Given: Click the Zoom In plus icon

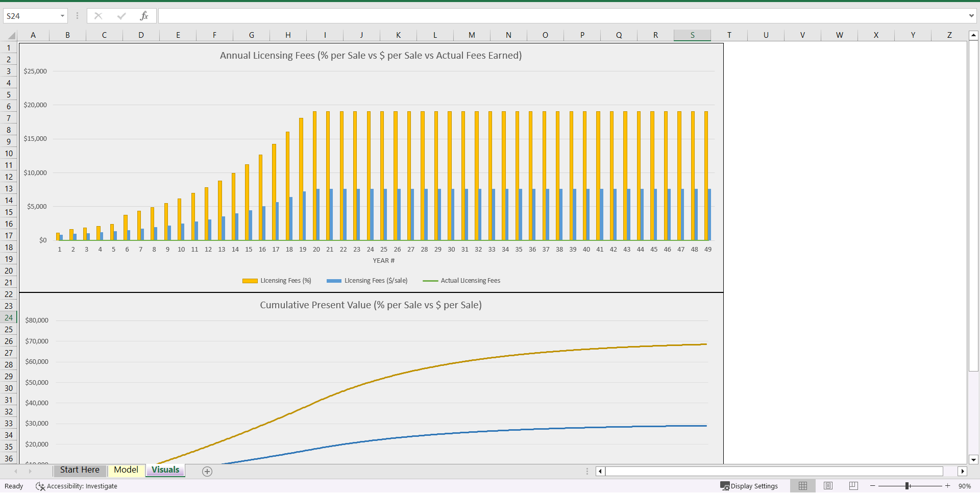Looking at the screenshot, I should click(x=947, y=486).
